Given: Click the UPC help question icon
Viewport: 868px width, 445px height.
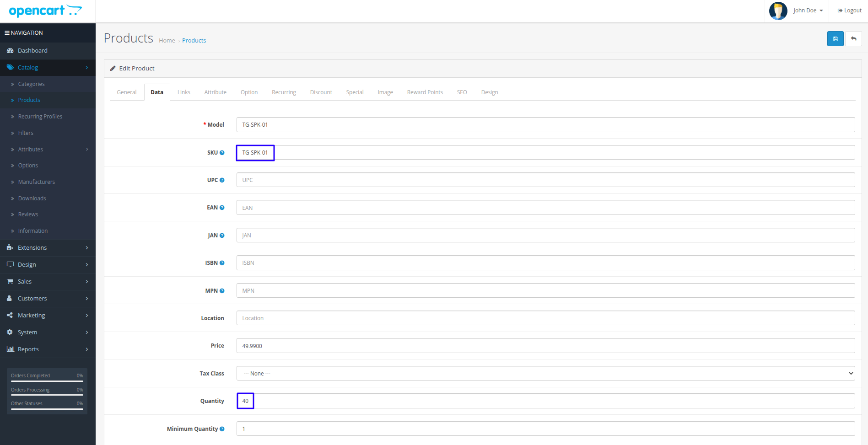Looking at the screenshot, I should click(222, 180).
